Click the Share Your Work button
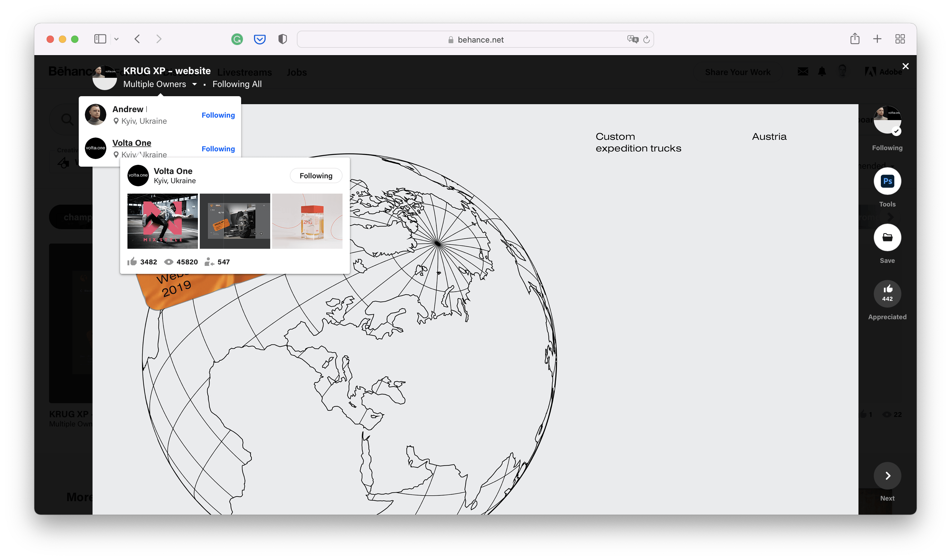Viewport: 951px width, 560px height. [x=738, y=72]
